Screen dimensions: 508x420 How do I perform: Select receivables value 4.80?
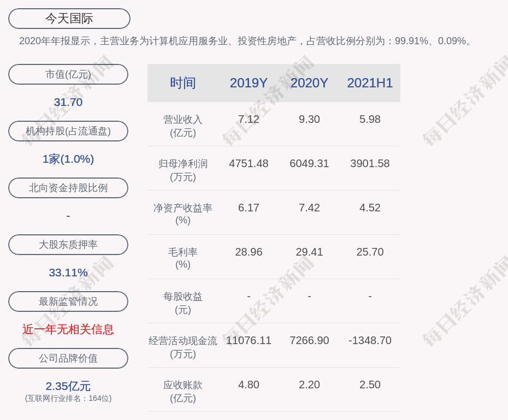[249, 384]
